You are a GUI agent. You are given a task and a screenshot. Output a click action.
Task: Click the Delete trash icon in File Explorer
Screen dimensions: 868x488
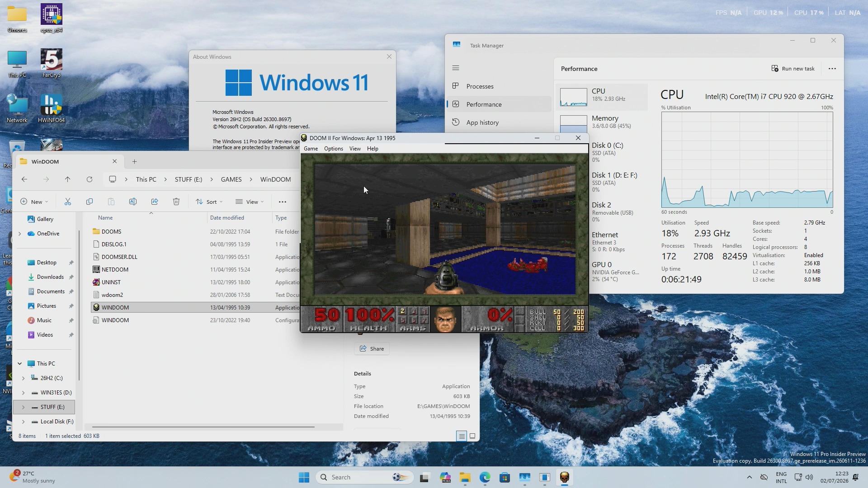pyautogui.click(x=176, y=202)
